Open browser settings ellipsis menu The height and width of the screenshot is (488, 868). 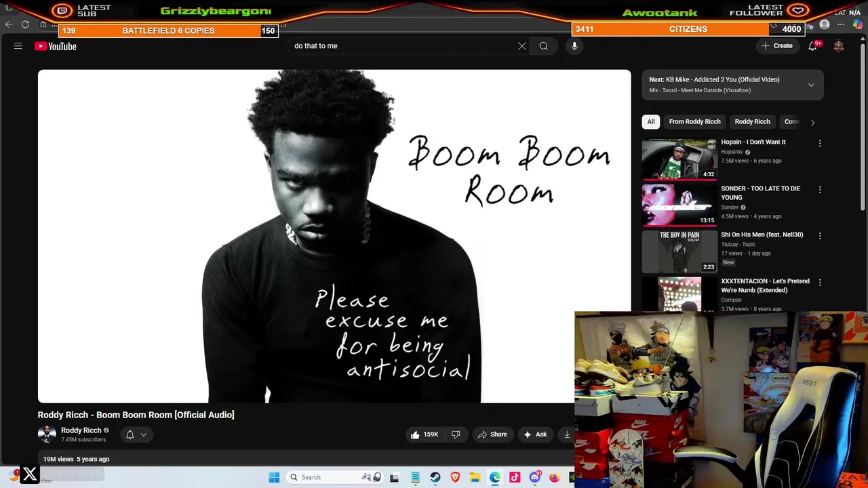(x=841, y=24)
